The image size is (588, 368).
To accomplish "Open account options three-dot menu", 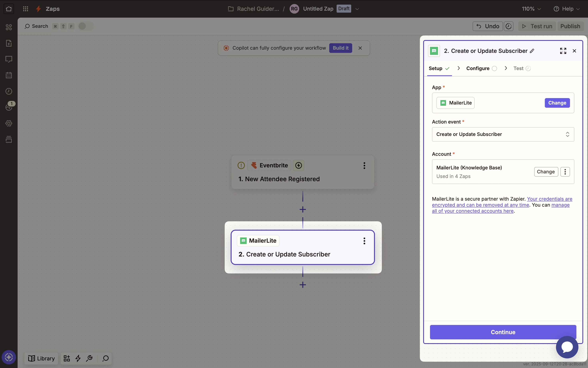I will coord(565,172).
